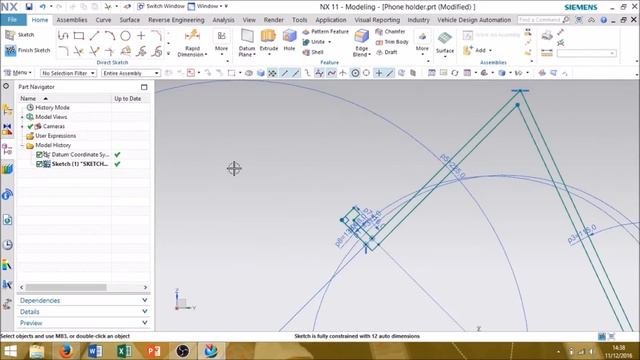Select the Circle sketch tool
640x360 pixels.
pos(125,36)
